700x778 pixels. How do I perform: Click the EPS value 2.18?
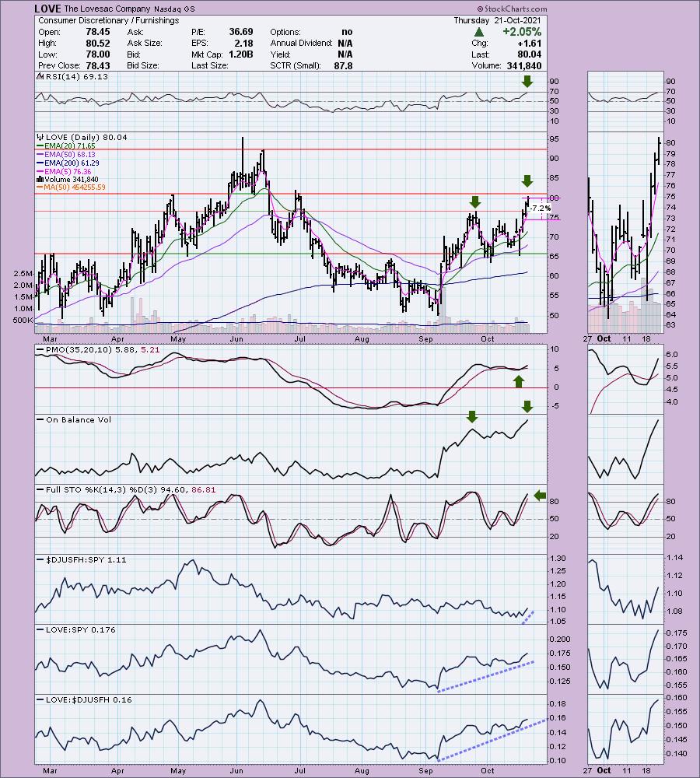(243, 43)
